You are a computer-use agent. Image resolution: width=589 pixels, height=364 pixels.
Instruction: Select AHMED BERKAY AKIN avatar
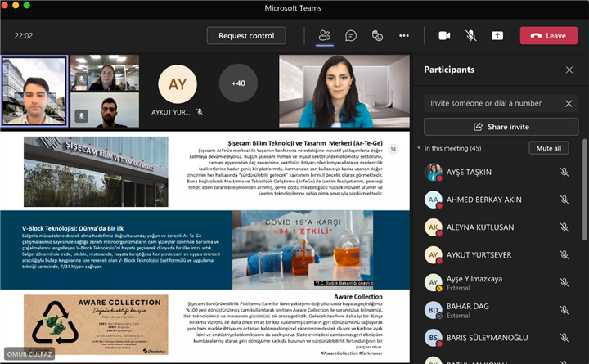(x=433, y=200)
